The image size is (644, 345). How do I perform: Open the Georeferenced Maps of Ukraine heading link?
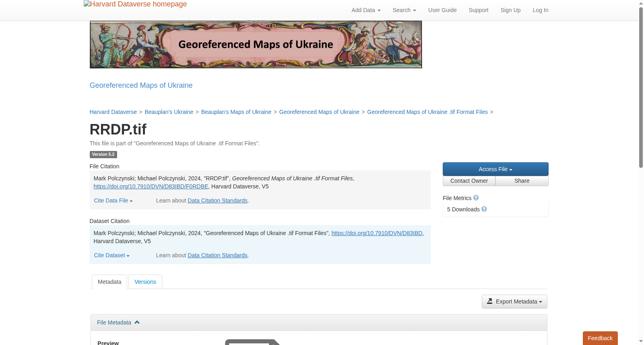(x=141, y=85)
